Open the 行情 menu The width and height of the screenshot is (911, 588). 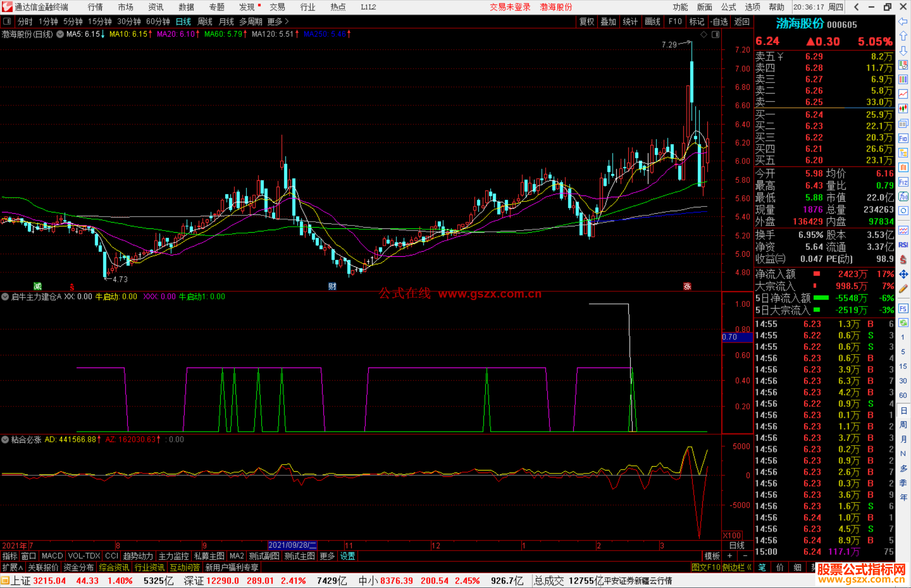[95, 7]
